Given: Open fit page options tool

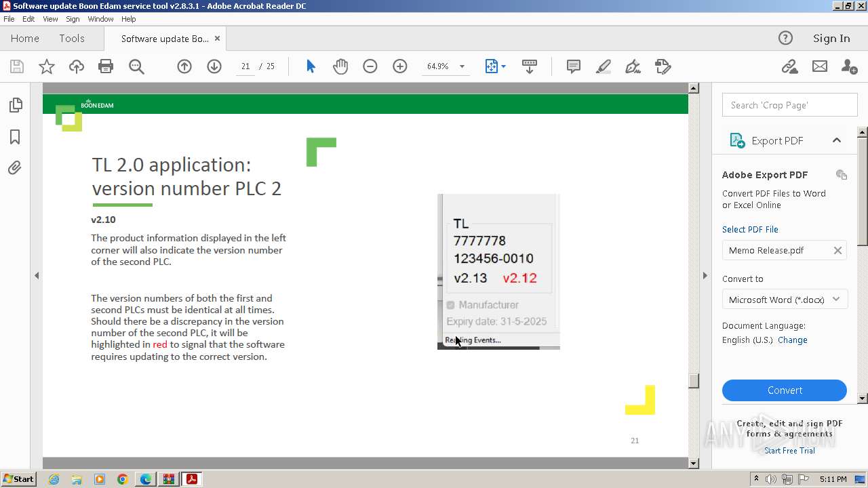Looking at the screenshot, I should 492,66.
